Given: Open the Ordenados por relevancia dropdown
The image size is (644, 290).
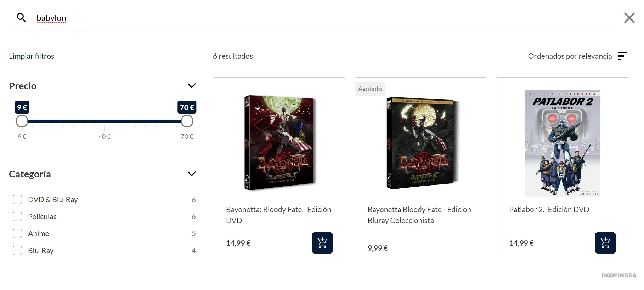Looking at the screenshot, I should 570,56.
